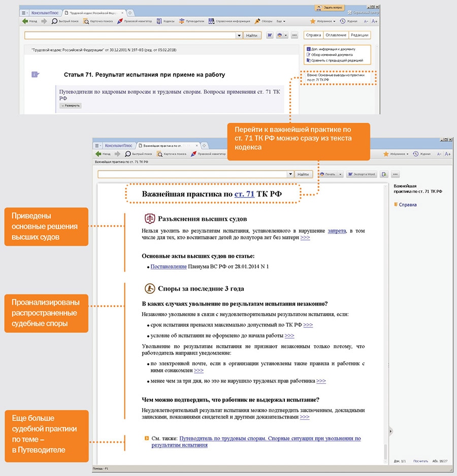This screenshot has width=457, height=476.
Task: Open Журнал in bottom window
Action: pyautogui.click(x=422, y=154)
